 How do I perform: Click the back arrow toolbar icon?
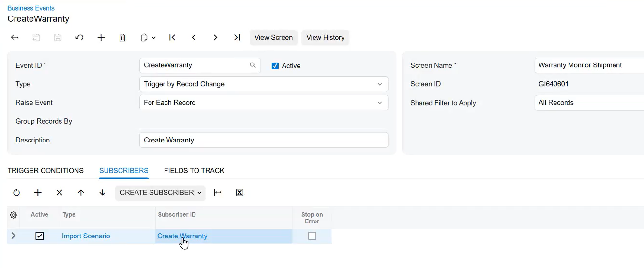[15, 37]
